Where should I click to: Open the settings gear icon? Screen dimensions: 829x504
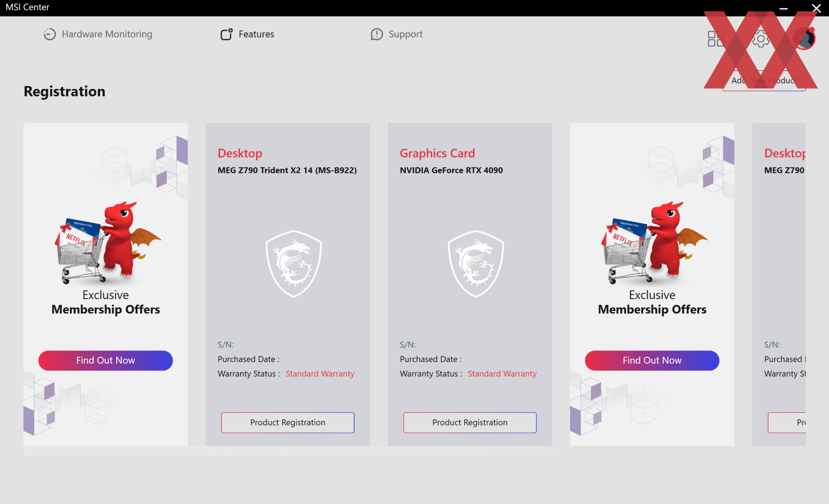760,39
